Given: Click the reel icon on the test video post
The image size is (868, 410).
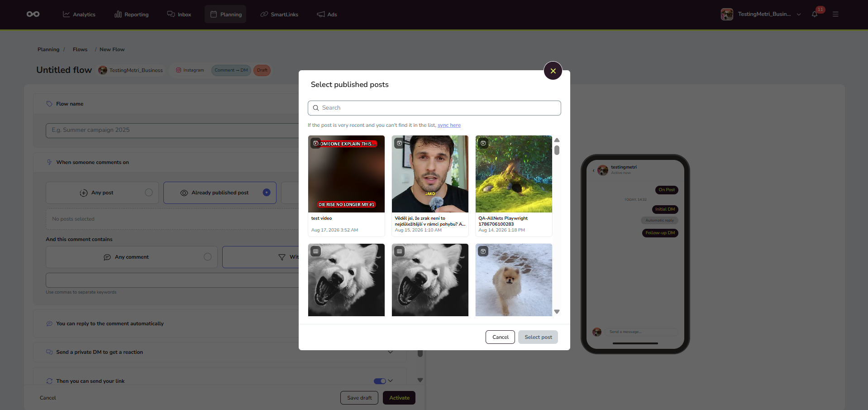Looking at the screenshot, I should pyautogui.click(x=316, y=143).
